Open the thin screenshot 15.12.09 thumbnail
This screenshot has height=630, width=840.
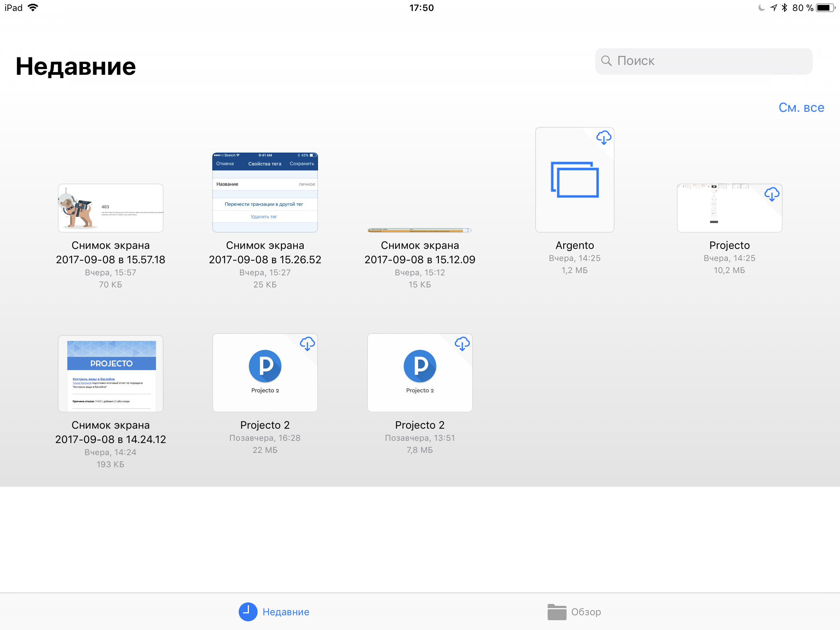[x=420, y=230]
